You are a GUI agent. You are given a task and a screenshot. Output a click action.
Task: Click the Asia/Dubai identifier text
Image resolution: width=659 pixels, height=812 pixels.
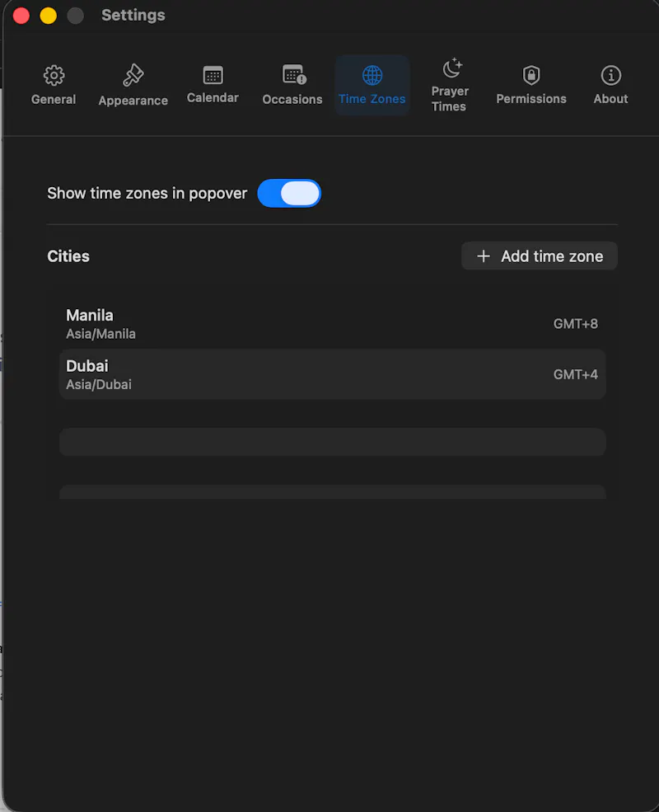99,385
